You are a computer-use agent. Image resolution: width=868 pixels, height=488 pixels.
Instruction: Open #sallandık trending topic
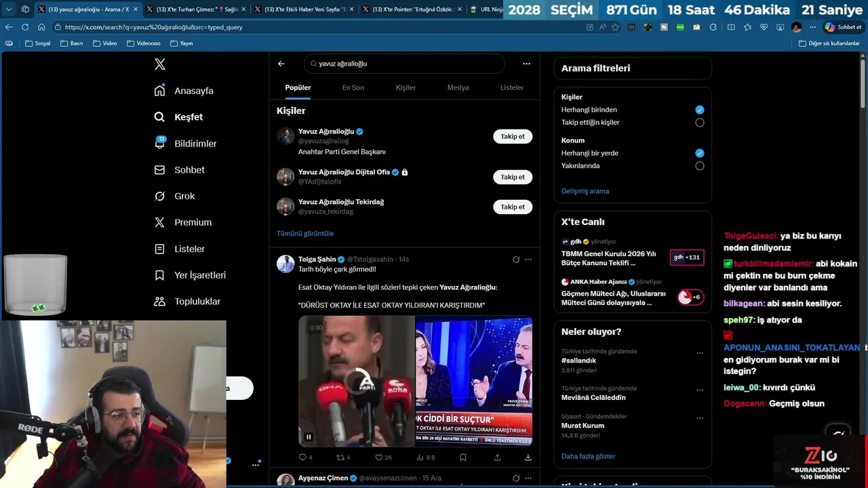click(579, 361)
